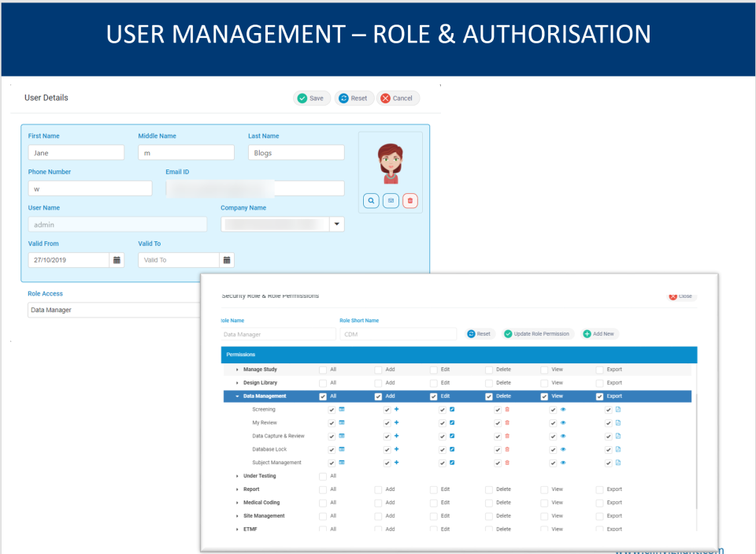Delete the profile picture using trash icon
The height and width of the screenshot is (554, 756).
click(410, 201)
